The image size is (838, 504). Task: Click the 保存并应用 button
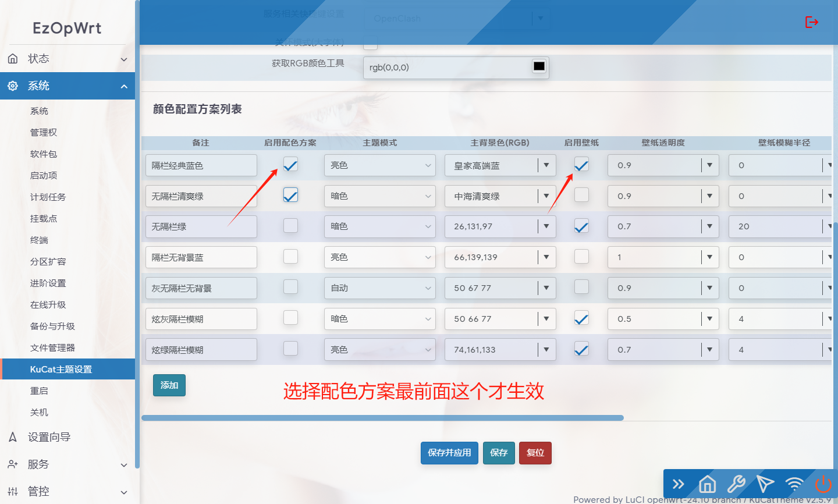(x=449, y=453)
